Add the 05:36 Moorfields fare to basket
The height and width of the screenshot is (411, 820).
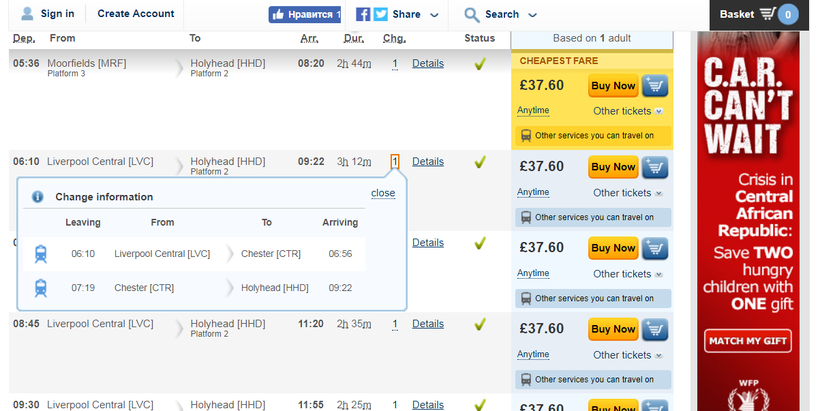(x=655, y=86)
